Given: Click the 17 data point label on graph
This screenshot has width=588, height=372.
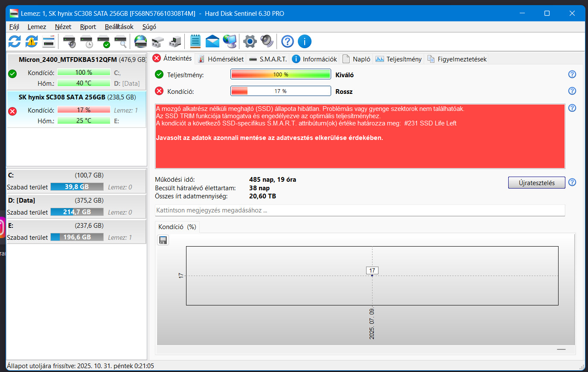Looking at the screenshot, I should tap(372, 270).
